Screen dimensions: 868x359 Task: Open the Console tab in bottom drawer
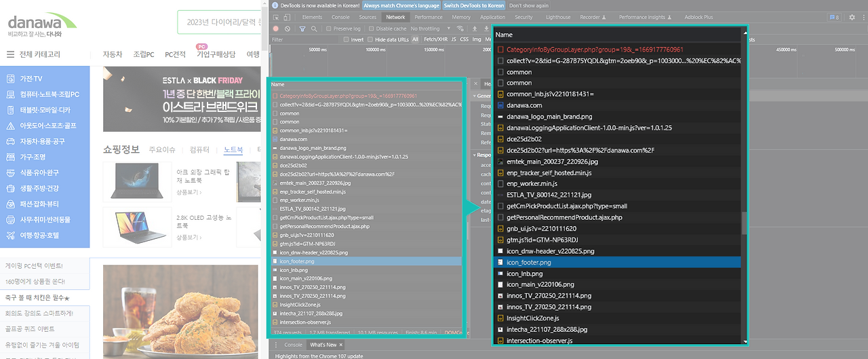coord(293,345)
